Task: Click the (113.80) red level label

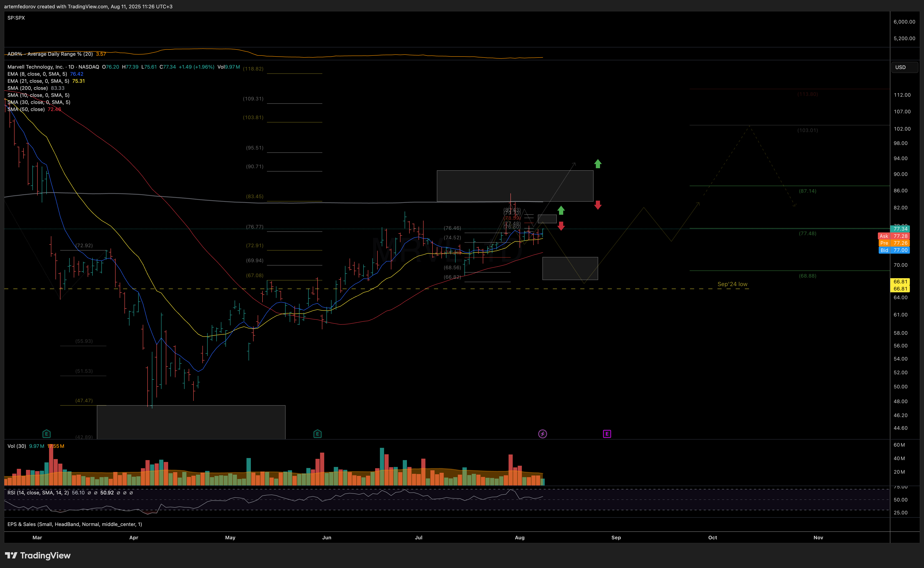Action: [807, 94]
